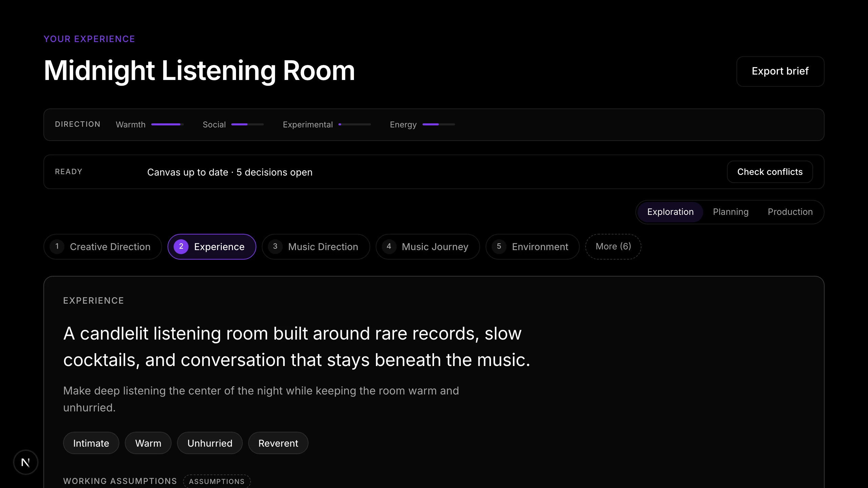Select the Unhurried mood tag
Screen dimensions: 868x488
pyautogui.click(x=210, y=443)
